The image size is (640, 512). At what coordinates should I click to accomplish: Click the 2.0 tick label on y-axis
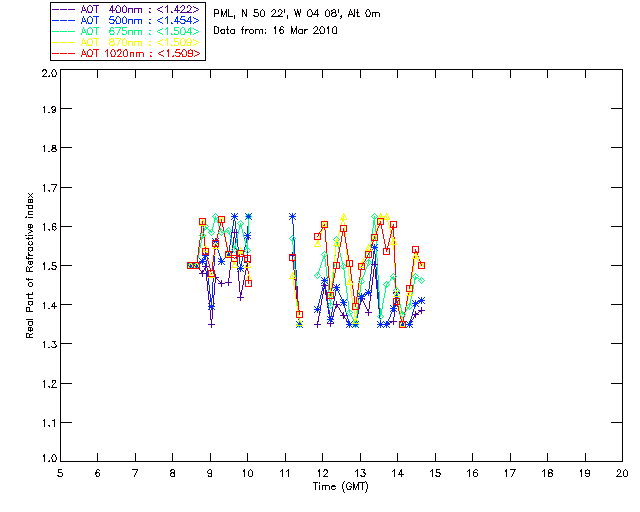[49, 73]
